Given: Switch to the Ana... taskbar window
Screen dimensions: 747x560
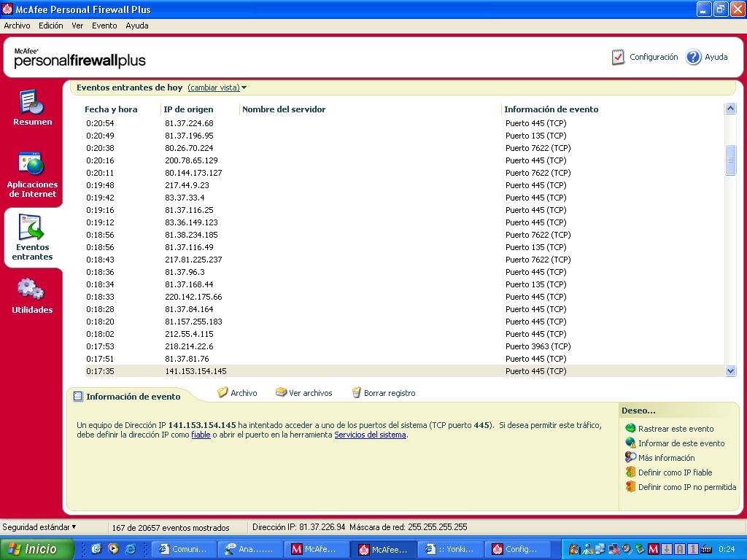Looking at the screenshot, I should [250, 550].
